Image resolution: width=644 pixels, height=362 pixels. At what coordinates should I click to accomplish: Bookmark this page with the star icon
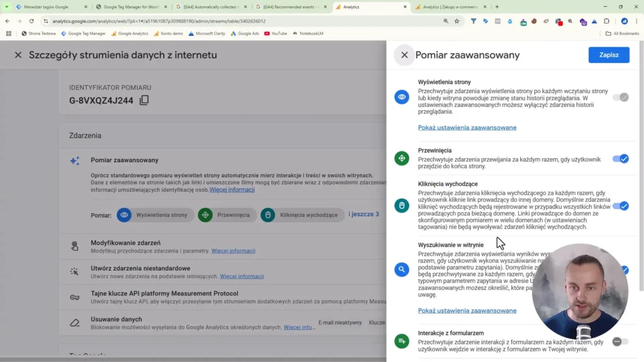pyautogui.click(x=457, y=21)
